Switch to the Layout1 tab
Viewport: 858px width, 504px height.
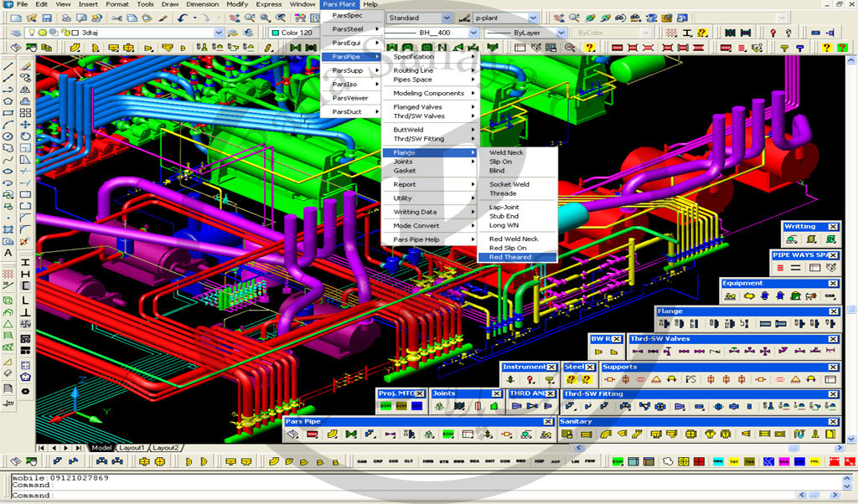[132, 448]
